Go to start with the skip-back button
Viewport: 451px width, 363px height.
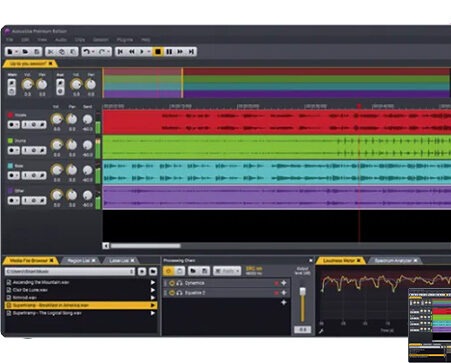121,52
